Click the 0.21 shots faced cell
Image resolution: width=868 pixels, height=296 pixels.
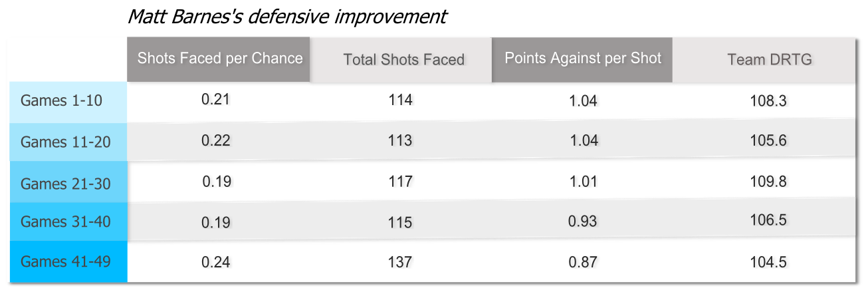pos(216,100)
